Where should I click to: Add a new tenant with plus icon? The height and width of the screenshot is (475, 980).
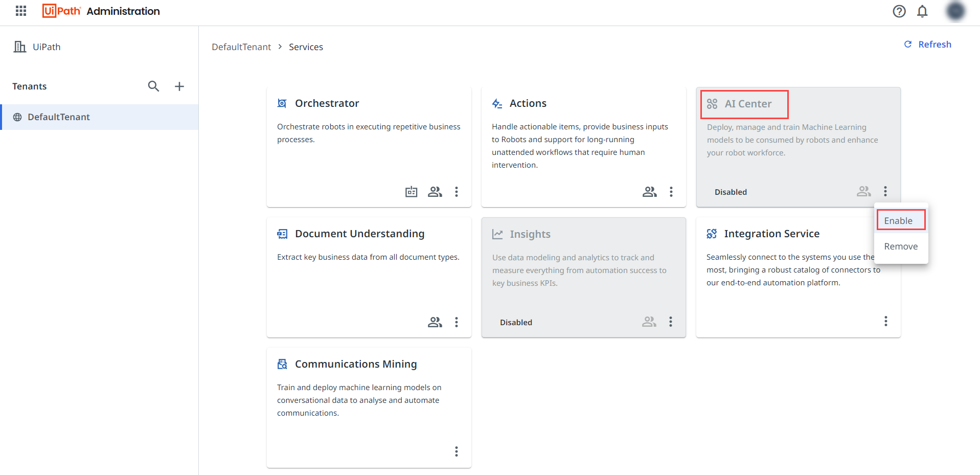179,86
